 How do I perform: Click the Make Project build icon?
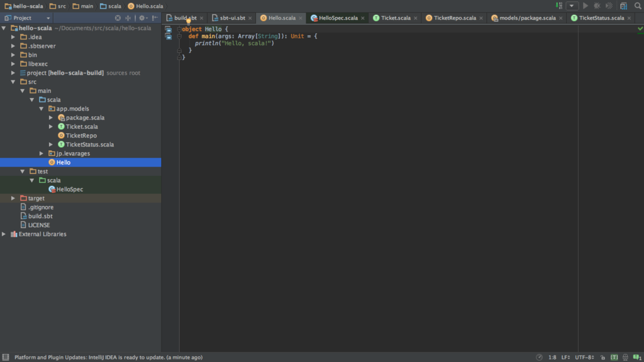559,6
